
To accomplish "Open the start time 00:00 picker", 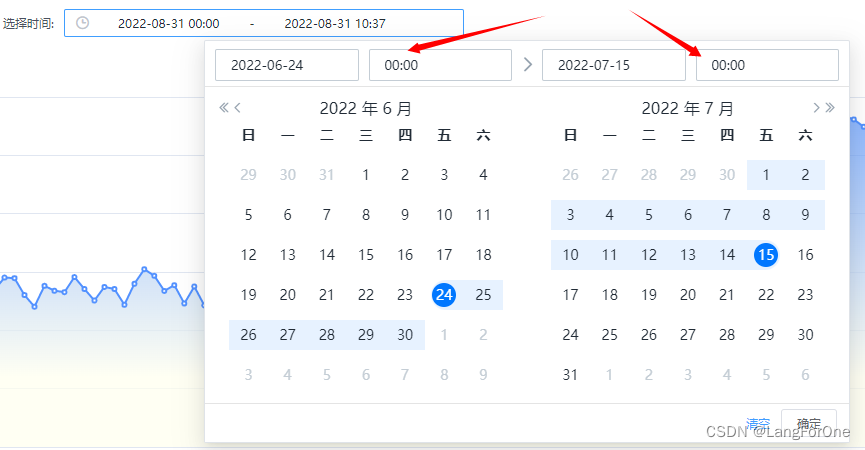I will (x=440, y=65).
